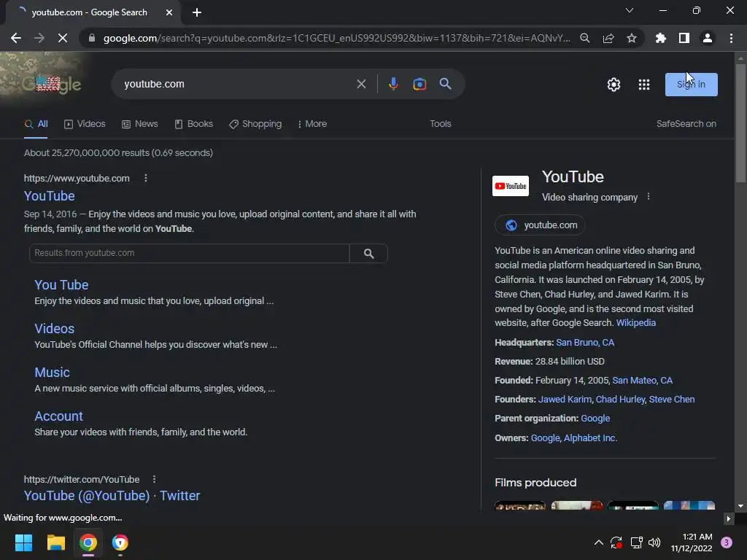Open the search Tools options

coord(440,124)
